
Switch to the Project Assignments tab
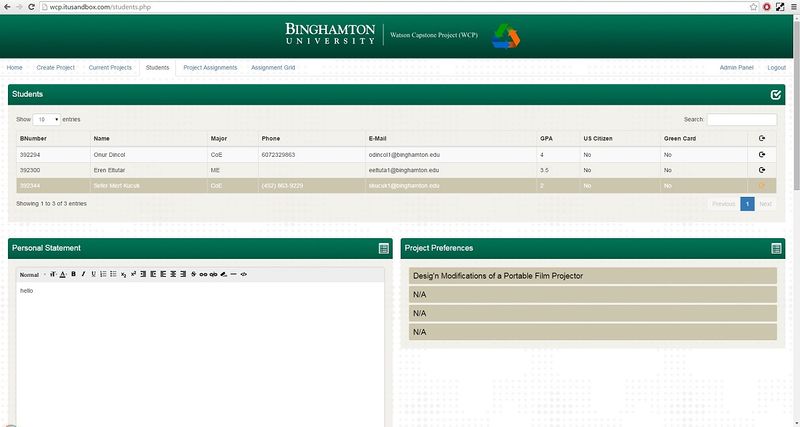tap(210, 67)
